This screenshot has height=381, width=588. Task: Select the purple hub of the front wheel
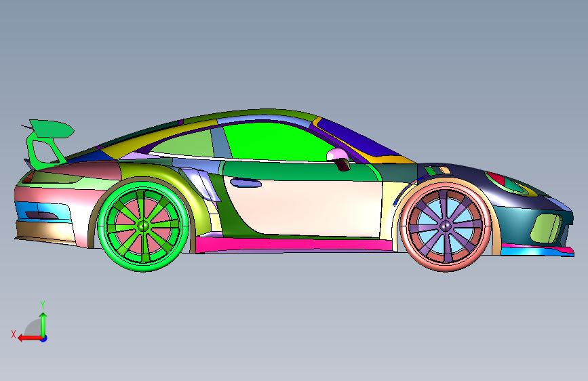[446, 226]
